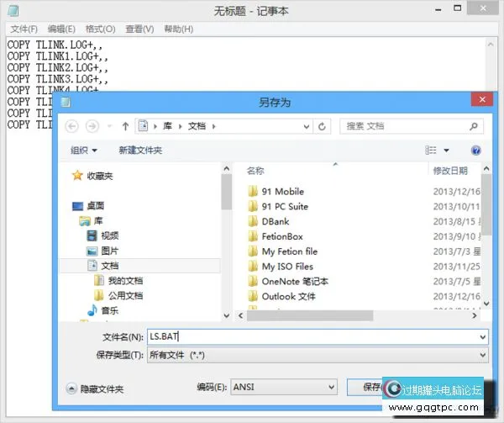The height and width of the screenshot is (423, 504).
Task: Refresh the current folder view
Action: coord(322,126)
